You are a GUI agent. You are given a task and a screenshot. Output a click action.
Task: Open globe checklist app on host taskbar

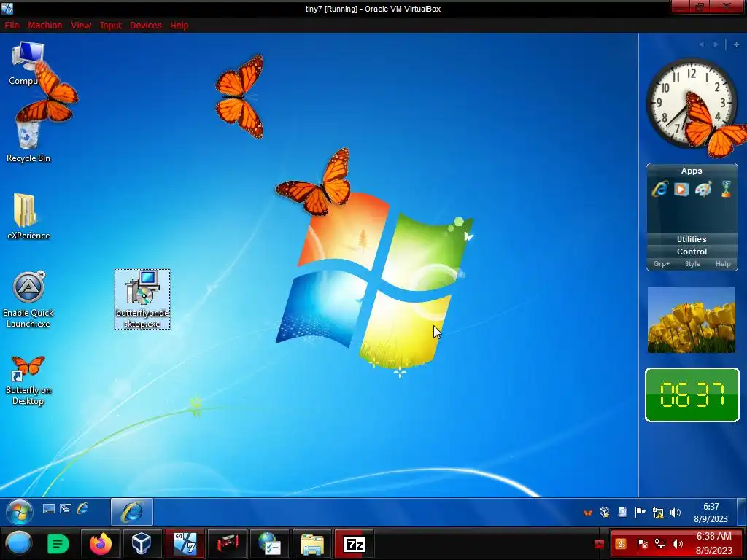[270, 543]
